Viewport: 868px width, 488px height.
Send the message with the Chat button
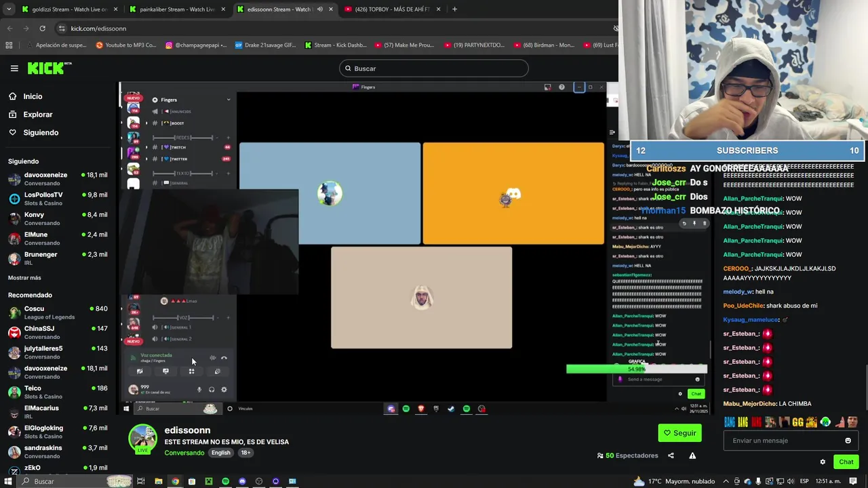coord(846,462)
